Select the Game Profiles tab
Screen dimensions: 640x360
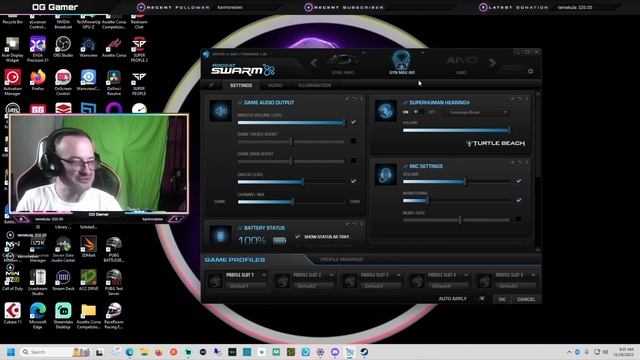point(235,260)
